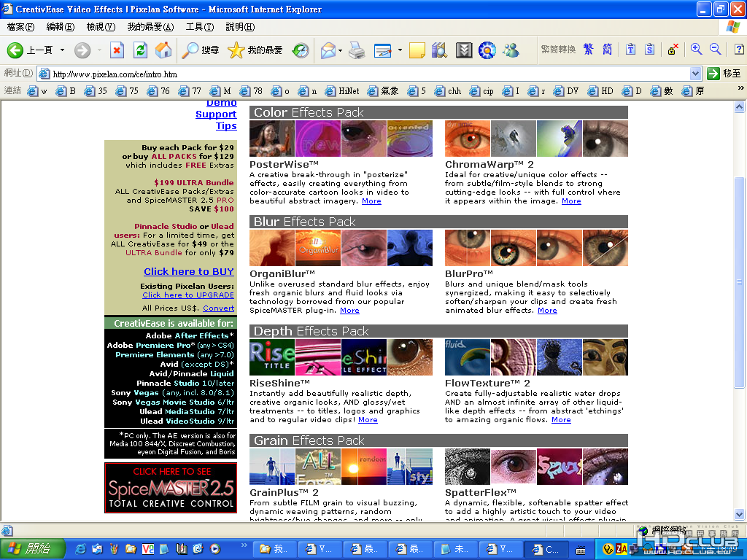Expand the Mail button dropdown arrow
Screen dimensions: 747x560
pos(340,50)
